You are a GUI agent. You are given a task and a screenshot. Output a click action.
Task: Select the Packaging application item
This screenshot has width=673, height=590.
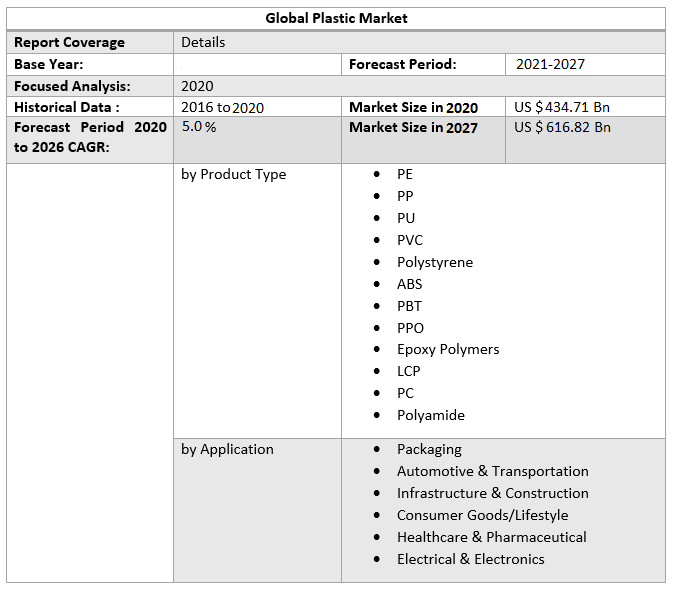(429, 449)
